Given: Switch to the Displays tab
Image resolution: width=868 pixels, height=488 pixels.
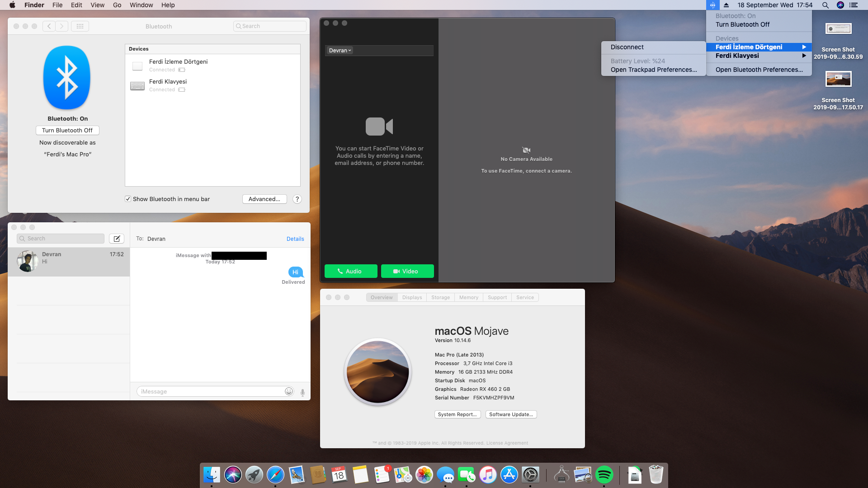Looking at the screenshot, I should (x=412, y=297).
